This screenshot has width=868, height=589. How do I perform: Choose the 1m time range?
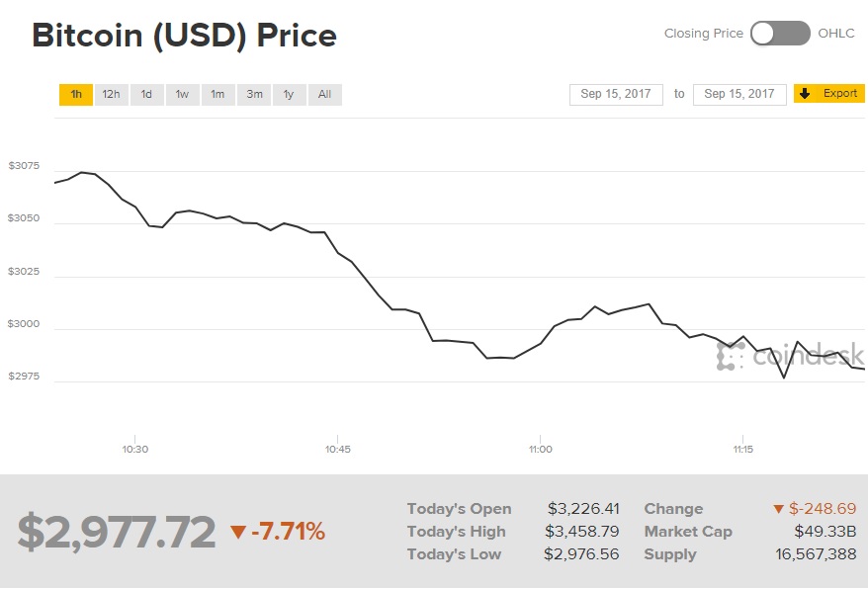217,94
